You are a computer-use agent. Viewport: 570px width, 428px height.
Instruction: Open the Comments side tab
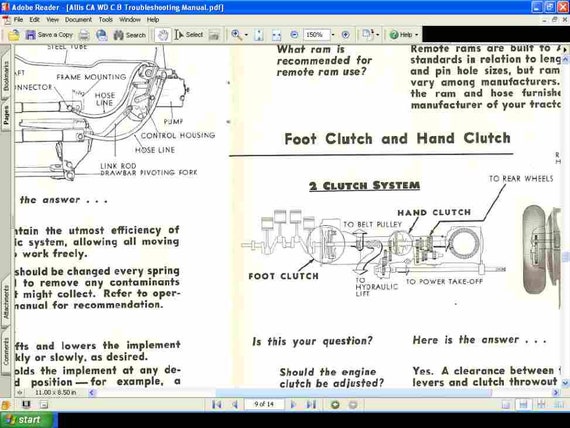[x=5, y=351]
